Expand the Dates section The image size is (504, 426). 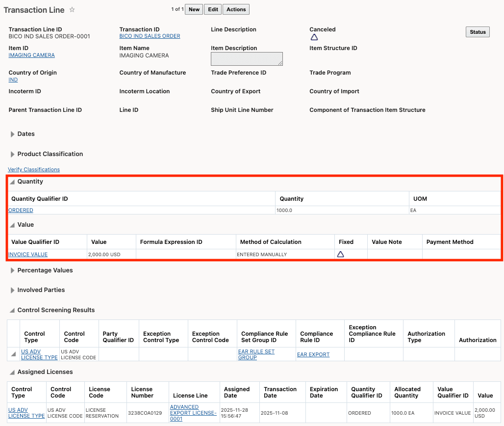click(x=13, y=133)
